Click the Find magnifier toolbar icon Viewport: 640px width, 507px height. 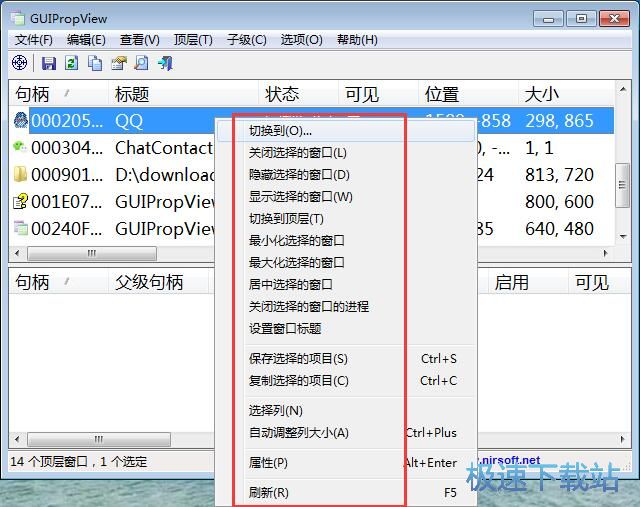141,63
